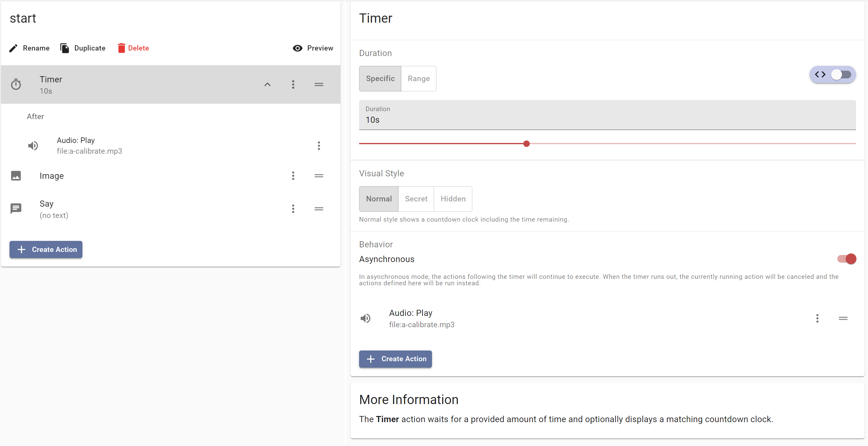This screenshot has height=446, width=868.
Task: Toggle the Duration code expression switch
Action: click(841, 74)
